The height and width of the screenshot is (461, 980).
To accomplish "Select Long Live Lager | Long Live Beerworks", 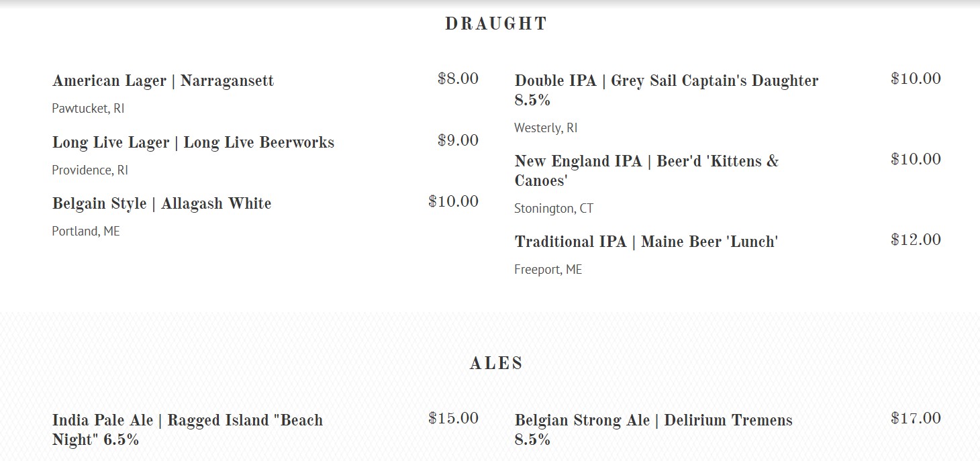I will (193, 143).
